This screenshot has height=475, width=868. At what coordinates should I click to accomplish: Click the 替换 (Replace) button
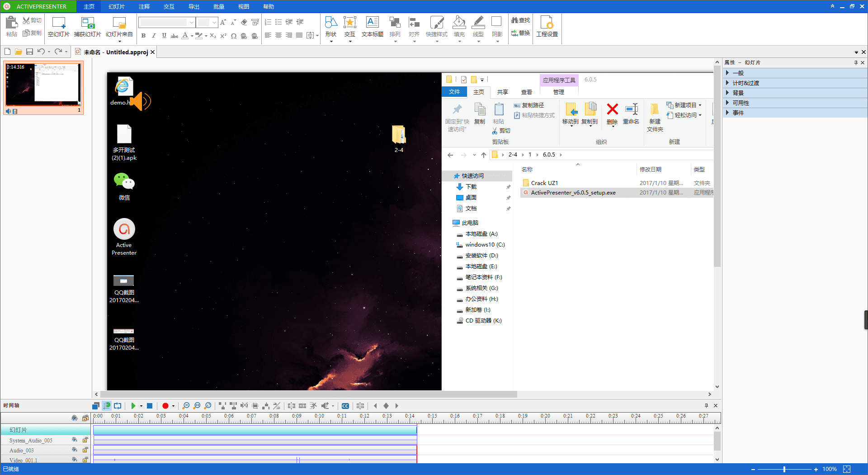pos(520,33)
